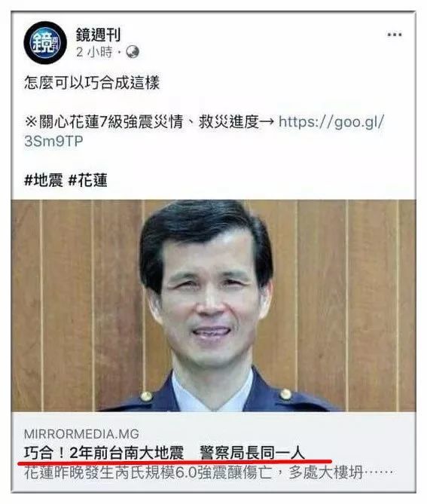
Task: Open the 鏡週刊 page name link
Action: click(98, 35)
